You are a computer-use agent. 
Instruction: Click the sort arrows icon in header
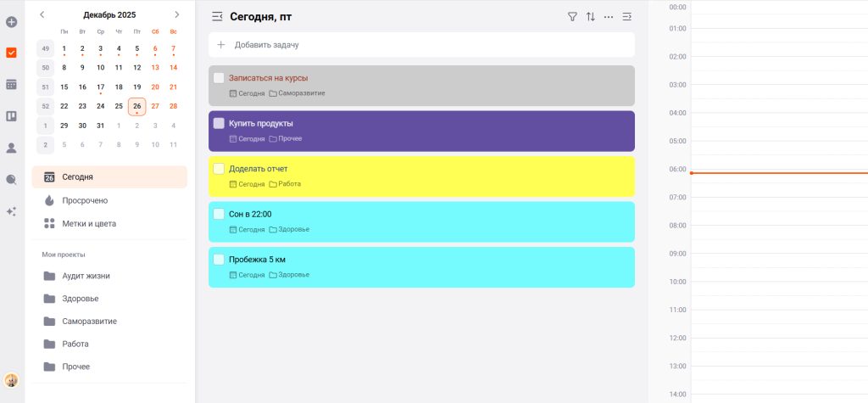coord(591,16)
